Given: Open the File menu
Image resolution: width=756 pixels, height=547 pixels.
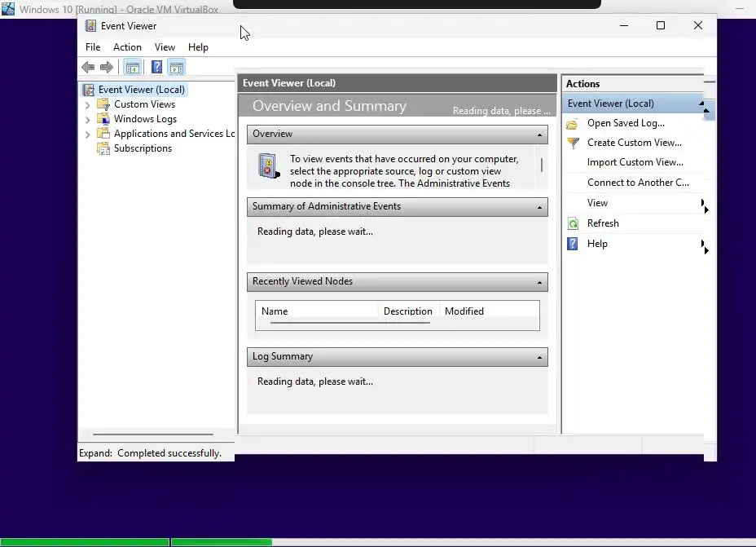Looking at the screenshot, I should click(93, 46).
